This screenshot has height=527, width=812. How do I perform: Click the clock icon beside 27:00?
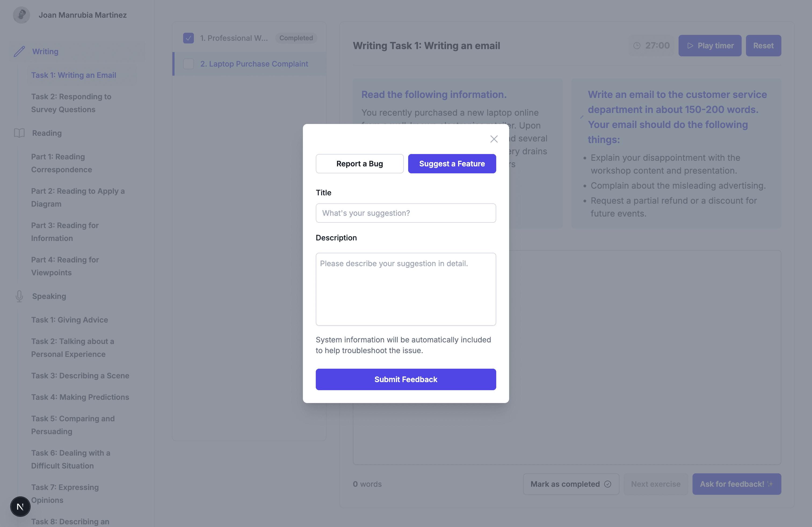637,45
